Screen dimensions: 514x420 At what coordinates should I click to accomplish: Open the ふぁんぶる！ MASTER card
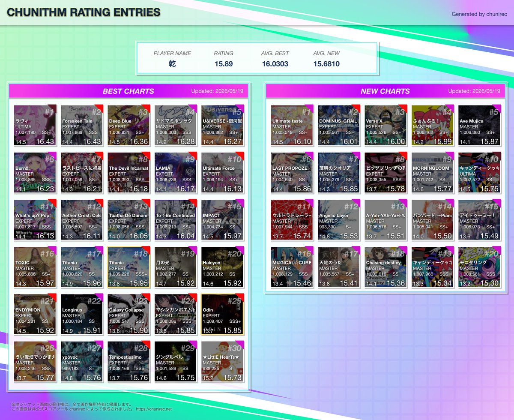433,125
